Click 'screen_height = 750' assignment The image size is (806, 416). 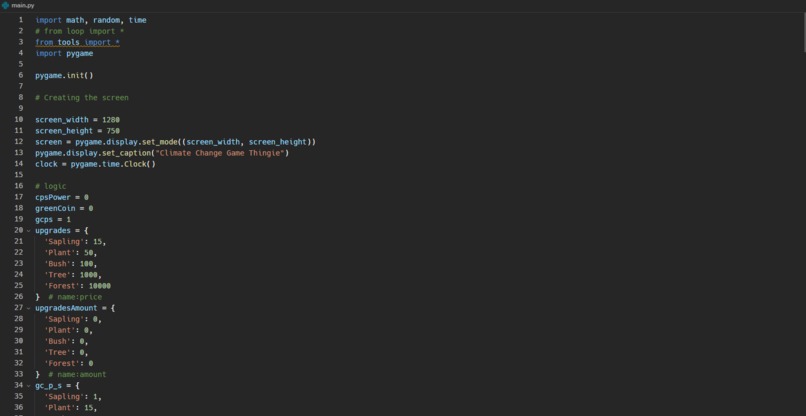(x=78, y=131)
